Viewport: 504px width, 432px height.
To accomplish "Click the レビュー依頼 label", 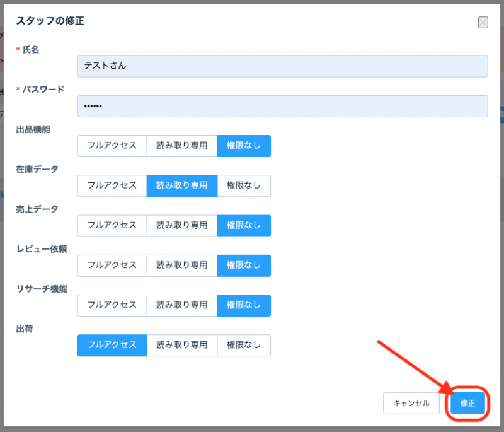I will (x=42, y=249).
